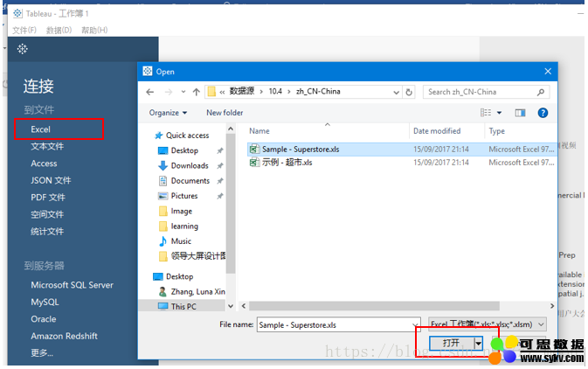The height and width of the screenshot is (369, 588).
Task: Open recent locations dropdown arrow
Action: 183,92
